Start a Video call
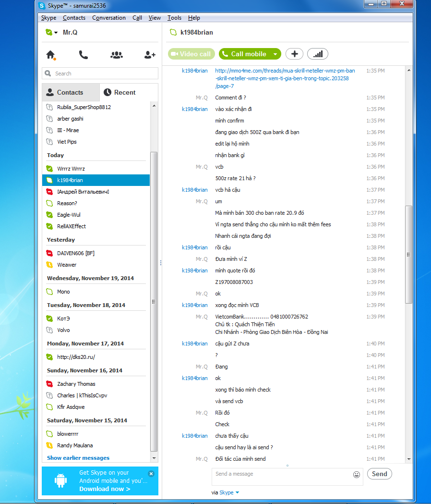Image resolution: width=431 pixels, height=504 pixels. [x=191, y=54]
